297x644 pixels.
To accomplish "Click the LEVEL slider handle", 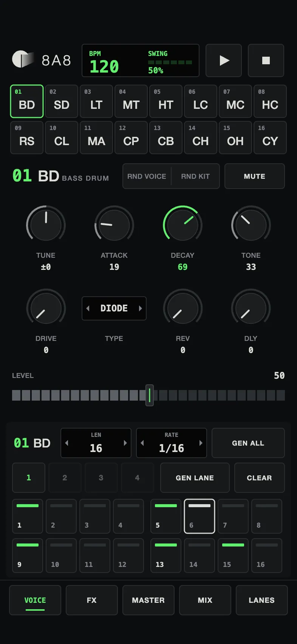I will [150, 395].
